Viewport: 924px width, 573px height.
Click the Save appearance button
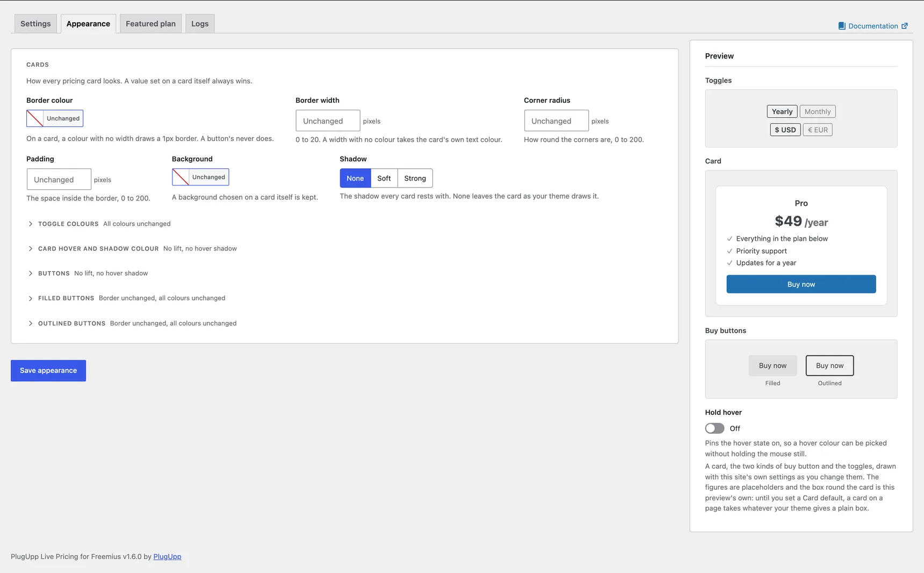click(48, 371)
